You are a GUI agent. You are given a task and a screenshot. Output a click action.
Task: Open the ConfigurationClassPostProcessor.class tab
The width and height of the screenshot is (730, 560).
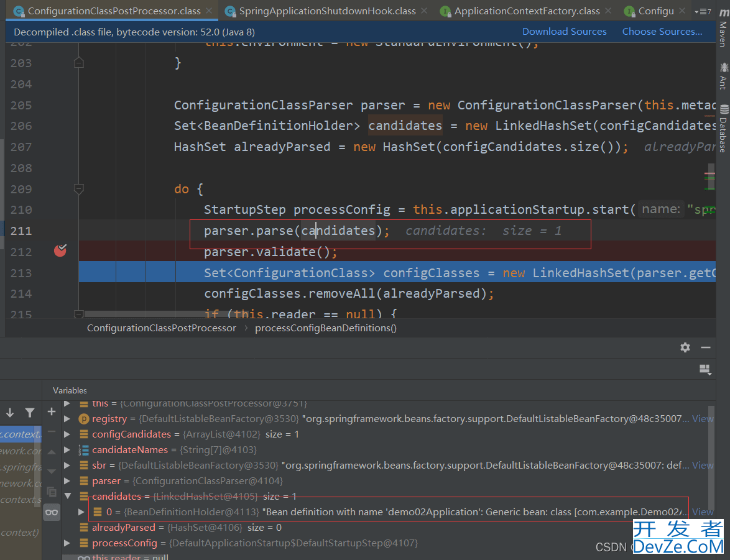pyautogui.click(x=113, y=11)
